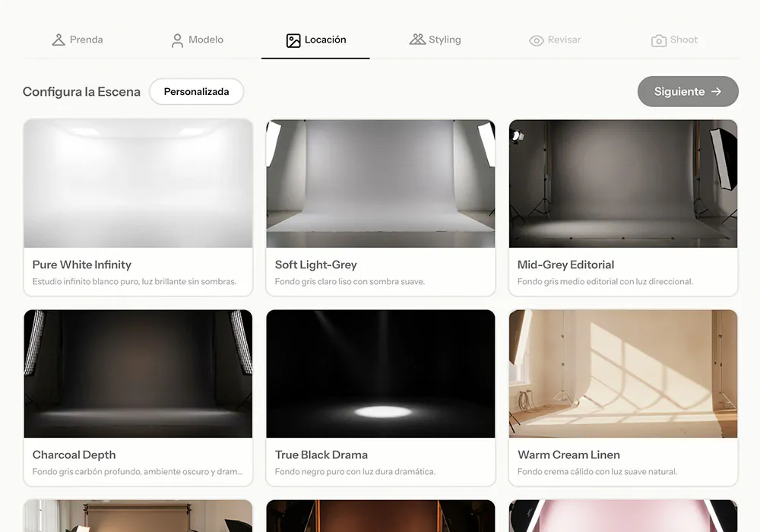This screenshot has height=532, width=760.
Task: Choose the True Black Drama spotlight thumbnail
Action: pyautogui.click(x=381, y=374)
